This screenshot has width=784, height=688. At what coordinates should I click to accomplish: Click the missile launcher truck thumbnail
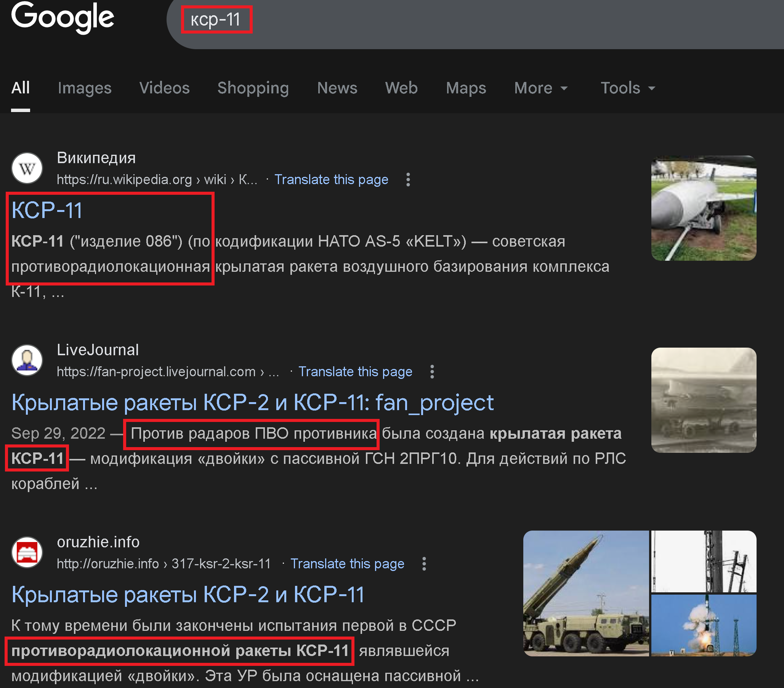point(586,593)
